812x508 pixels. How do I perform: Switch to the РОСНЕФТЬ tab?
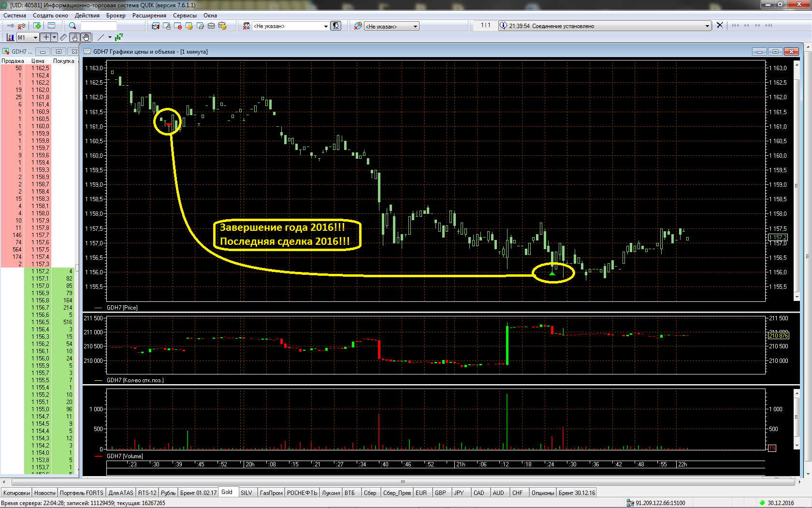pyautogui.click(x=302, y=493)
